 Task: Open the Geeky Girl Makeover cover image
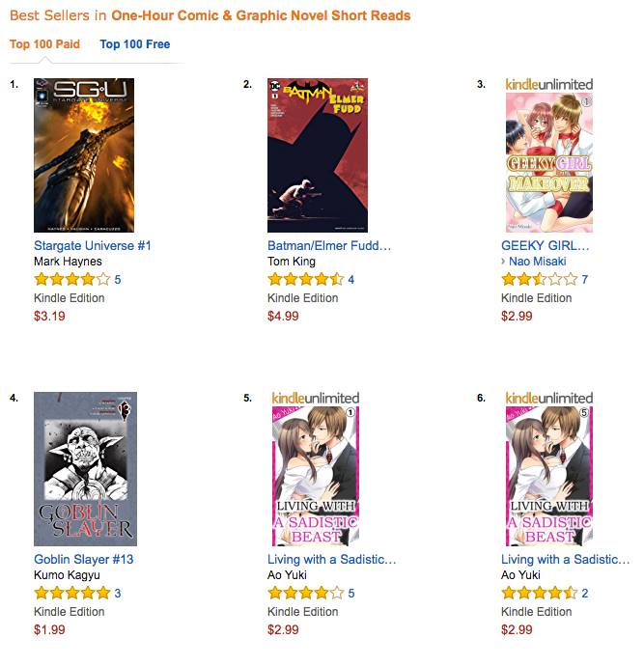(548, 163)
